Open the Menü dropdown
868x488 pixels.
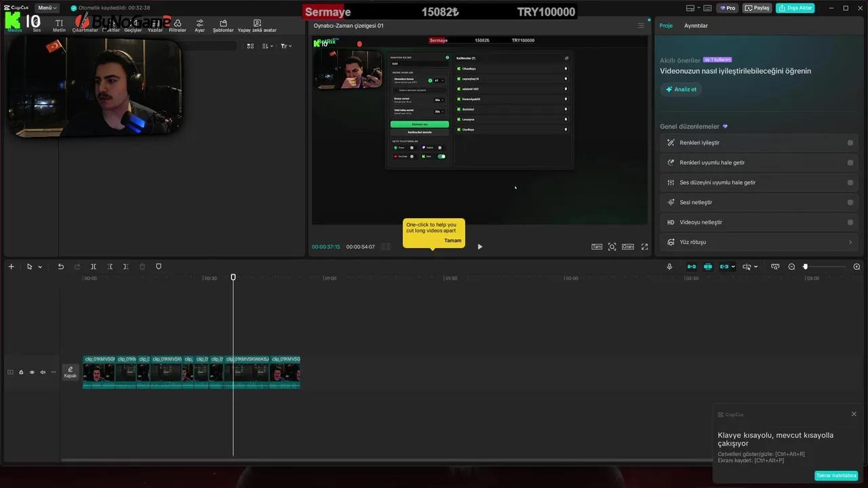pyautogui.click(x=47, y=8)
